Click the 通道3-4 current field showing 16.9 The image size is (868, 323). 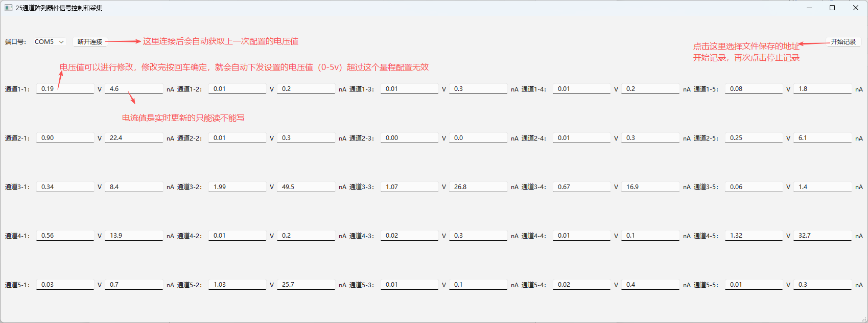click(x=650, y=187)
